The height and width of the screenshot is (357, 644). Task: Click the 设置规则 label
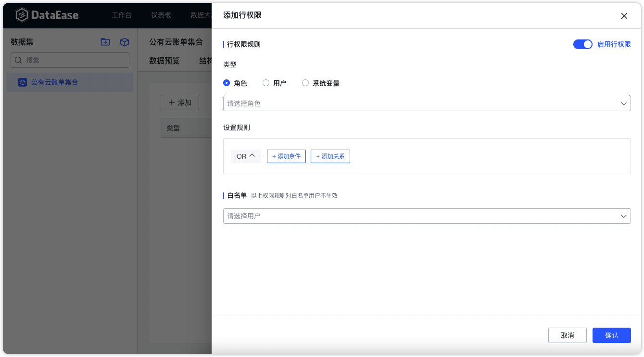pos(237,127)
